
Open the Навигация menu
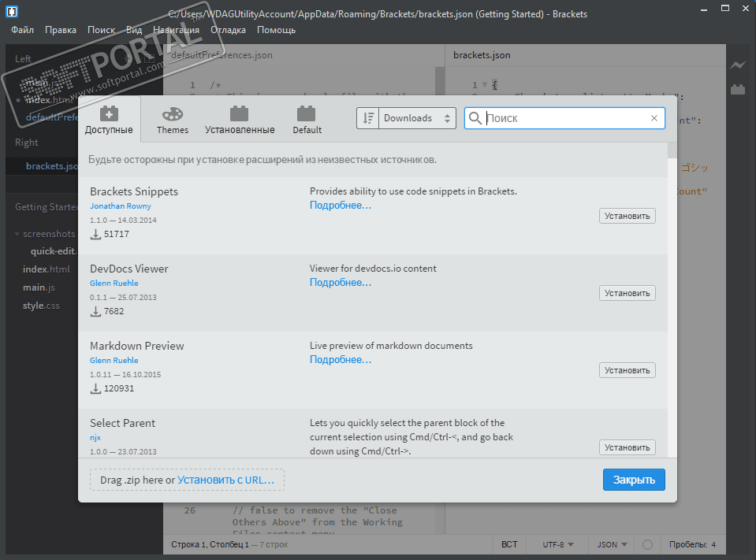coord(176,30)
